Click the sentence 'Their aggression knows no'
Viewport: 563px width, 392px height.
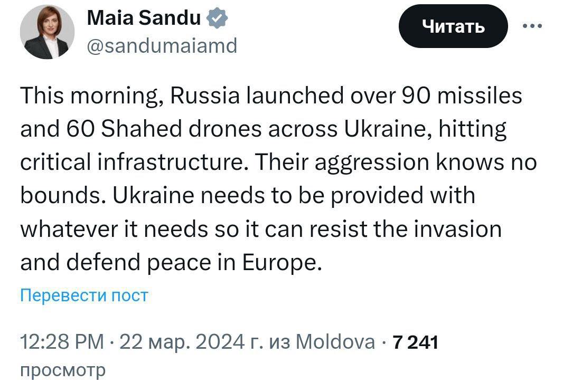point(396,163)
